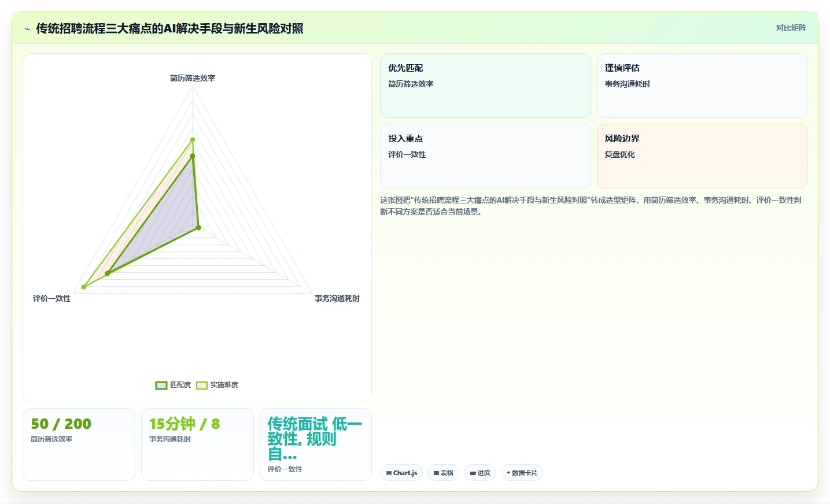Click 简历筛选效率 inside the 优先匹配 card
This screenshot has height=504, width=830.
click(411, 84)
